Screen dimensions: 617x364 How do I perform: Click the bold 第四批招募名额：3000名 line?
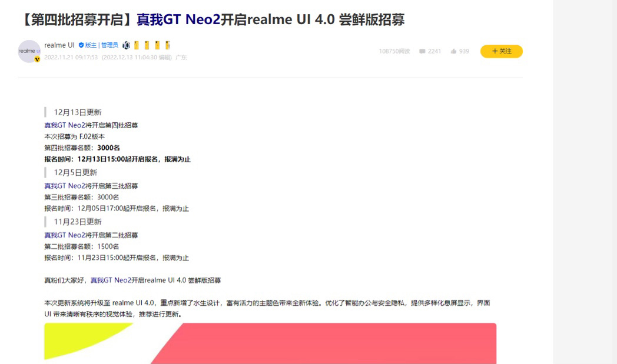tap(82, 148)
